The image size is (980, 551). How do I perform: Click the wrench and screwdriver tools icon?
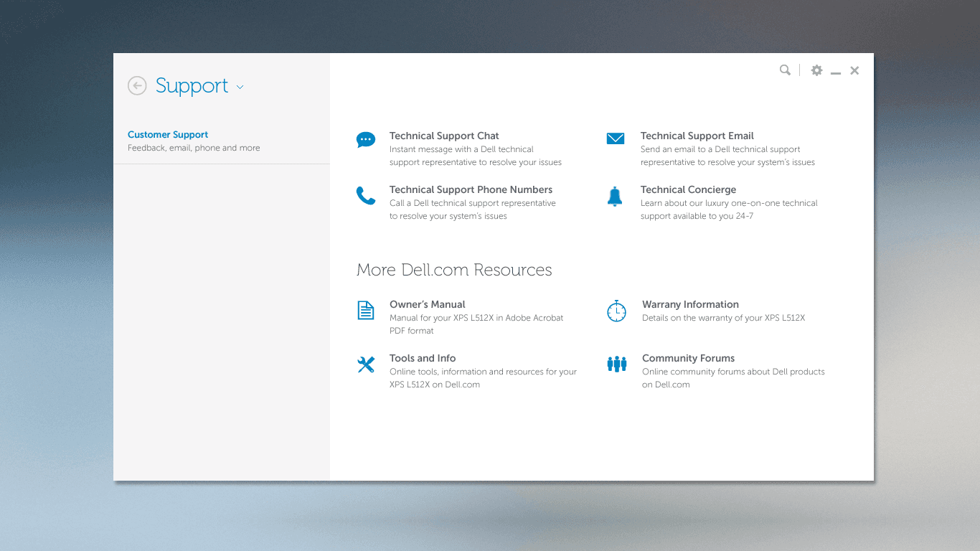coord(366,364)
